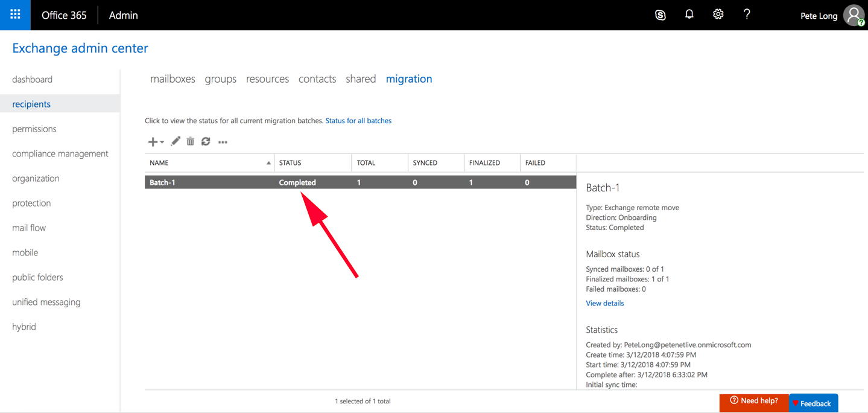Open notifications via the bell icon
Screen dimensions: 868x413
[689, 14]
